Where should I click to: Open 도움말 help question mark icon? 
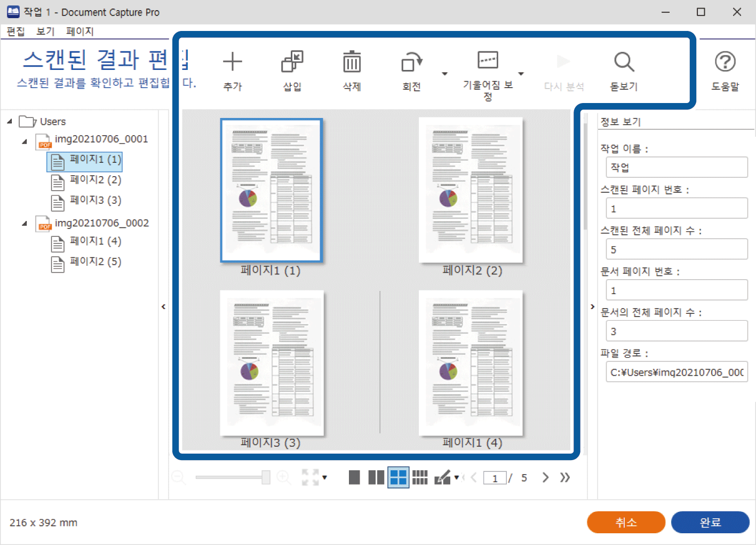click(x=725, y=62)
